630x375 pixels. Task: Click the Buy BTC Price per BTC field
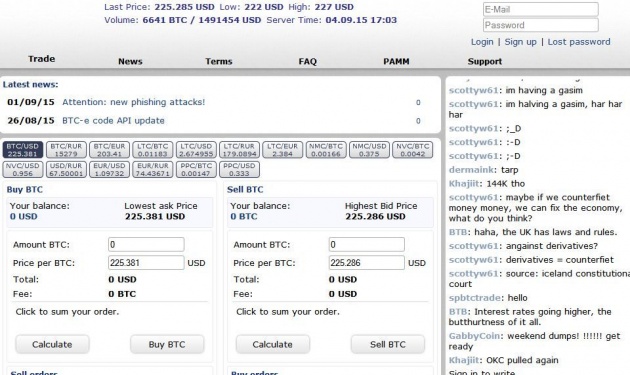tap(146, 263)
